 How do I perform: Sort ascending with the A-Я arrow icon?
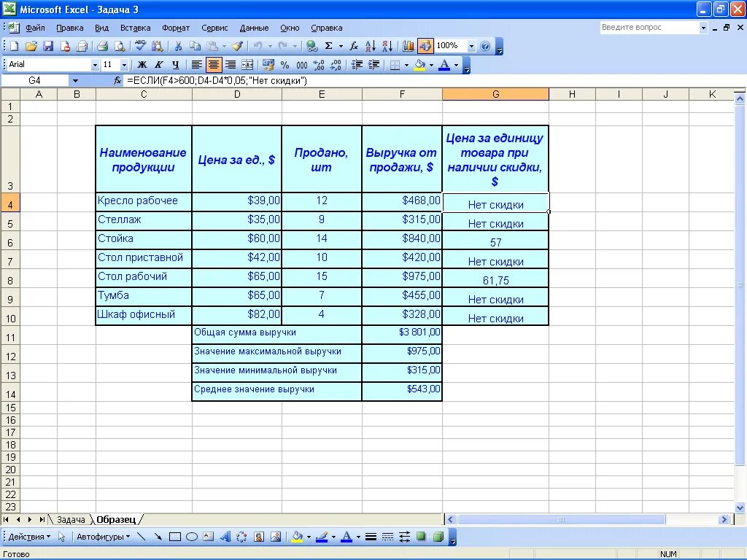pos(370,46)
